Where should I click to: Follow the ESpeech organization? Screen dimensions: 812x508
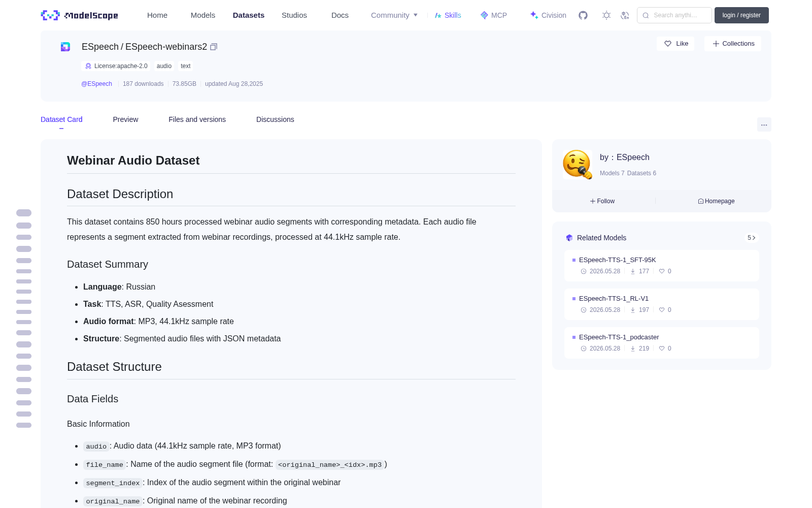coord(602,201)
